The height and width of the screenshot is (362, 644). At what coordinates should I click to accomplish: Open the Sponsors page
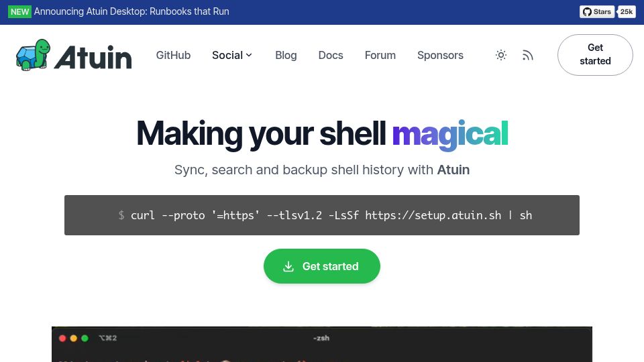coord(440,55)
